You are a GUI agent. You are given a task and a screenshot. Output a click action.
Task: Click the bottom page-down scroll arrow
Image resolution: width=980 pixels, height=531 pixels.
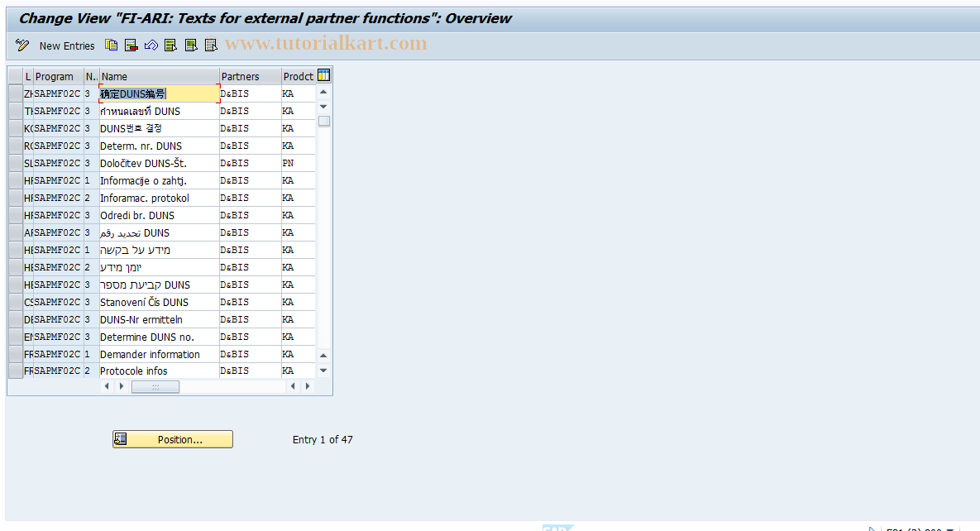pyautogui.click(x=323, y=371)
